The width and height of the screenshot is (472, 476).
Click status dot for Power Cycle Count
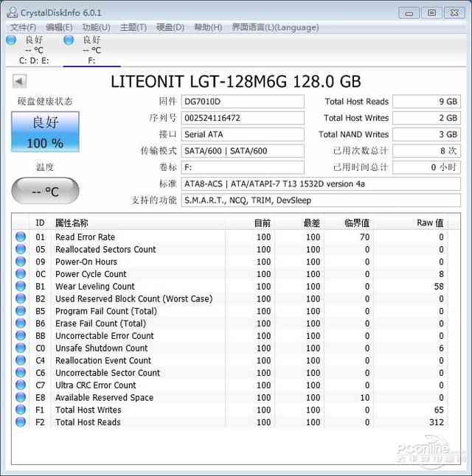click(21, 274)
